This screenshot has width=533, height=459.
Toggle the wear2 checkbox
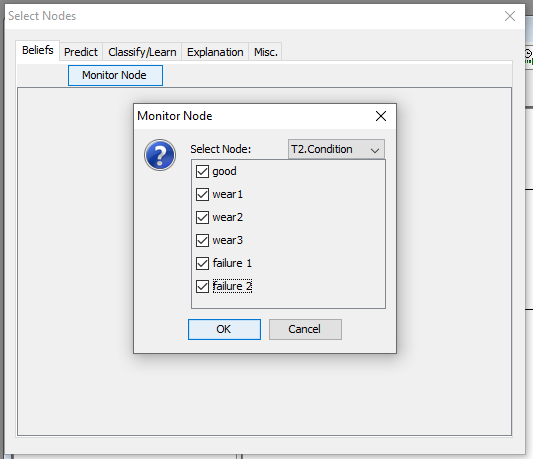202,217
